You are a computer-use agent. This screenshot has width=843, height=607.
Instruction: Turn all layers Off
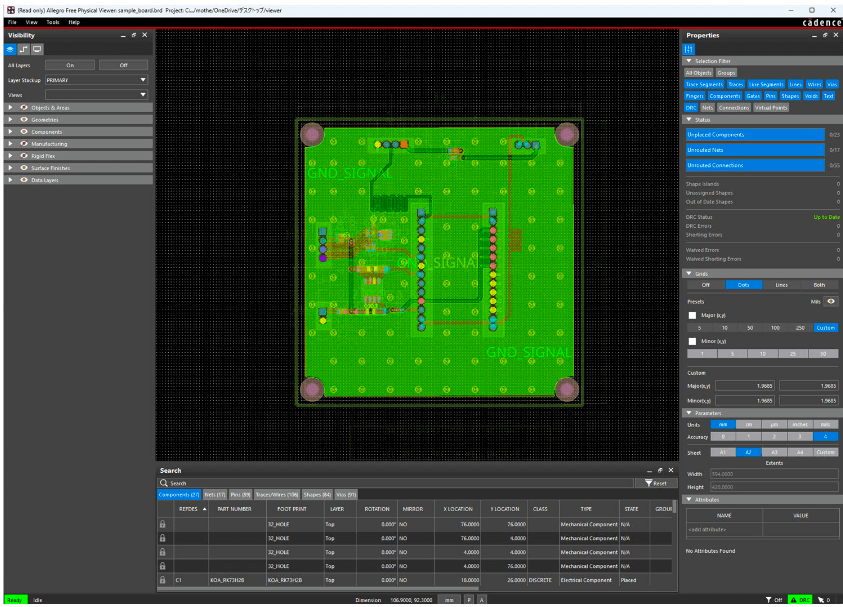pos(125,65)
